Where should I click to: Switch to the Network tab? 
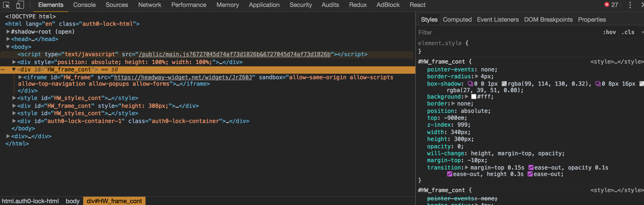coord(150,5)
